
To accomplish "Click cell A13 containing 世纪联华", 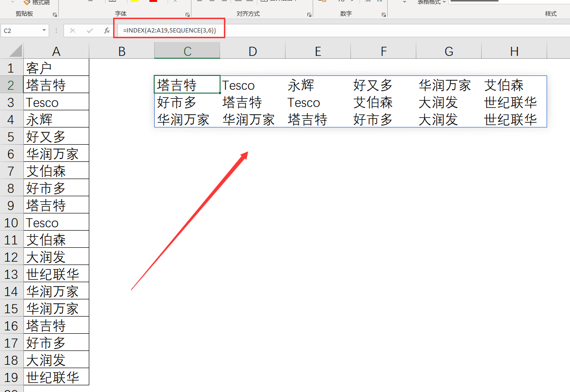I will 56,274.
